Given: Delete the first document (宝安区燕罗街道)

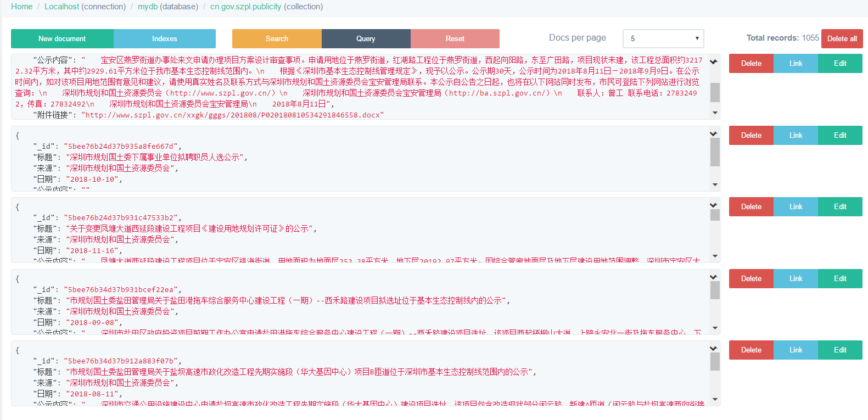Looking at the screenshot, I should pyautogui.click(x=751, y=63).
